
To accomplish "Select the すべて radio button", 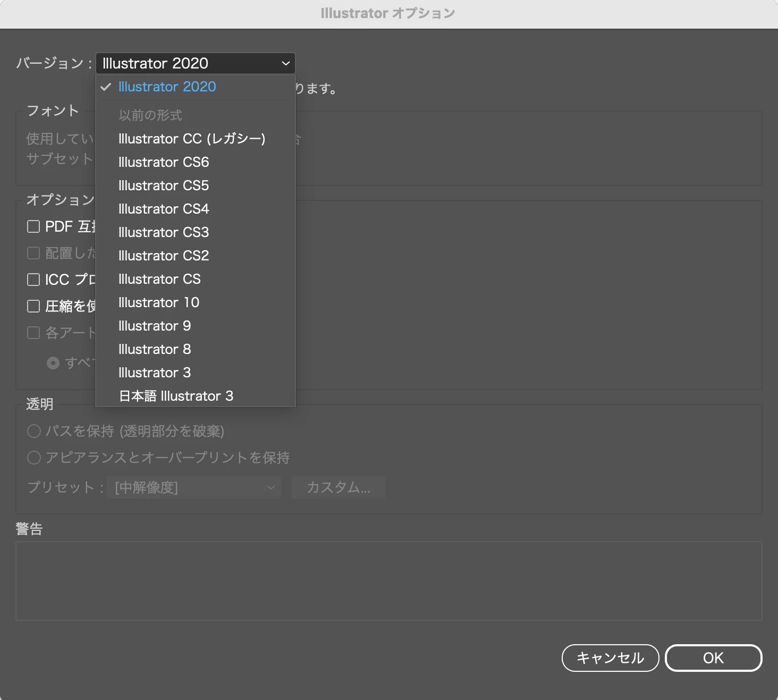I will coord(53,363).
